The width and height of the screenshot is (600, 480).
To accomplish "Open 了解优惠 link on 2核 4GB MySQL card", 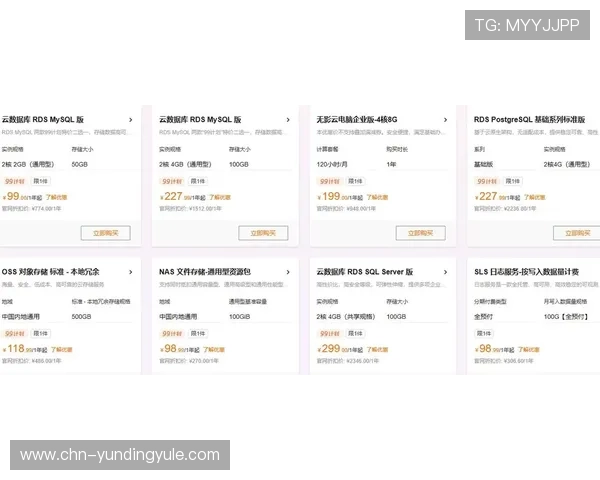I will 220,198.
